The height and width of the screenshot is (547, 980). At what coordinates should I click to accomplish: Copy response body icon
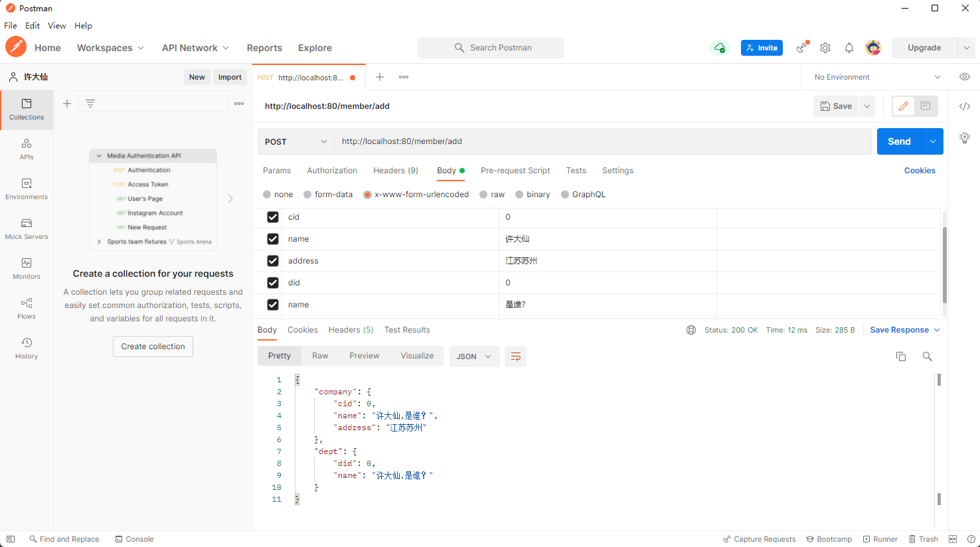901,356
